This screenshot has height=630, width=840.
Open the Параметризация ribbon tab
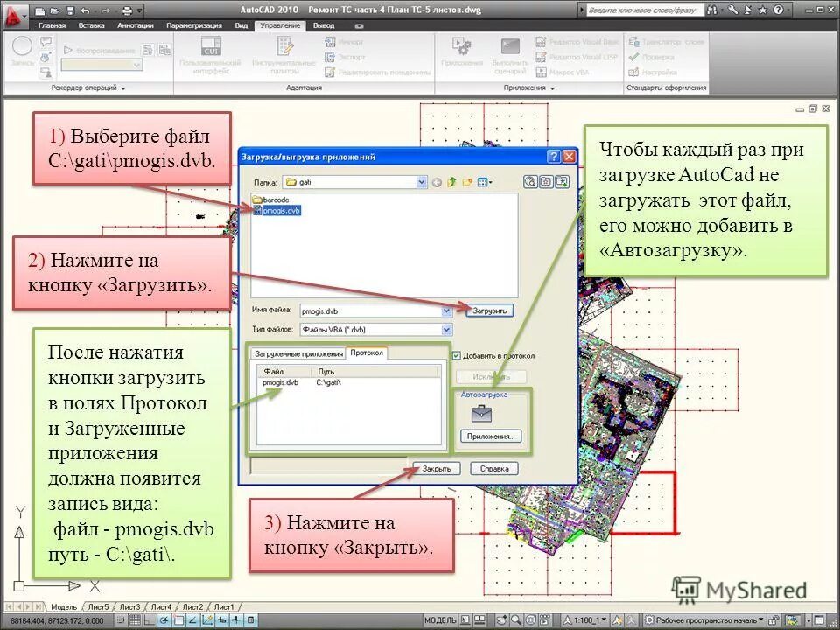tap(194, 25)
